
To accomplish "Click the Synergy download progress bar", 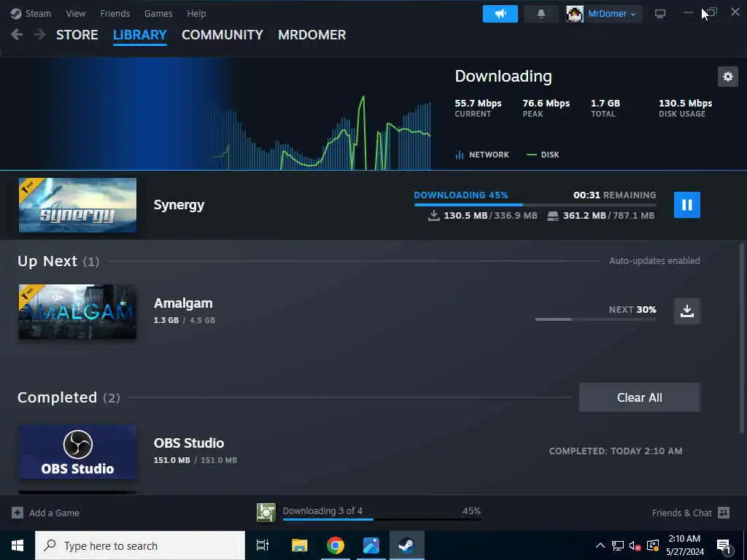I will point(535,205).
